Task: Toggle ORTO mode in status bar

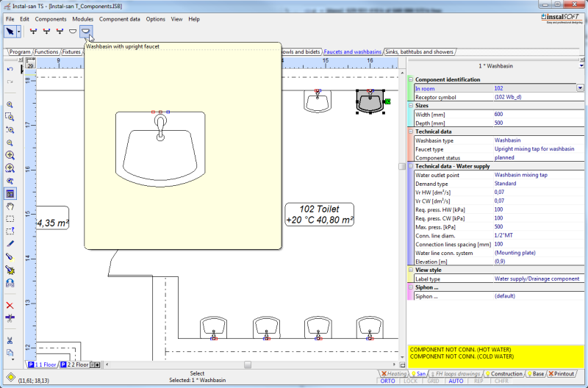Action: point(387,381)
